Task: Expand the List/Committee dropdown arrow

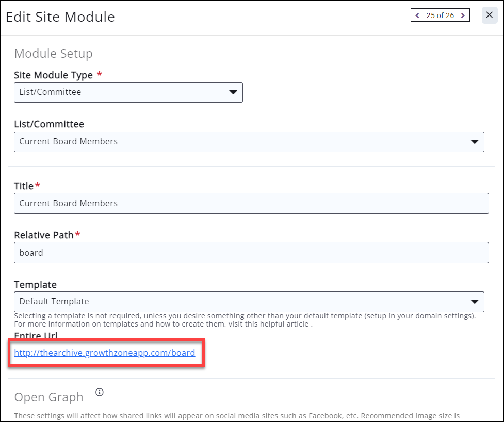Action: coord(474,142)
